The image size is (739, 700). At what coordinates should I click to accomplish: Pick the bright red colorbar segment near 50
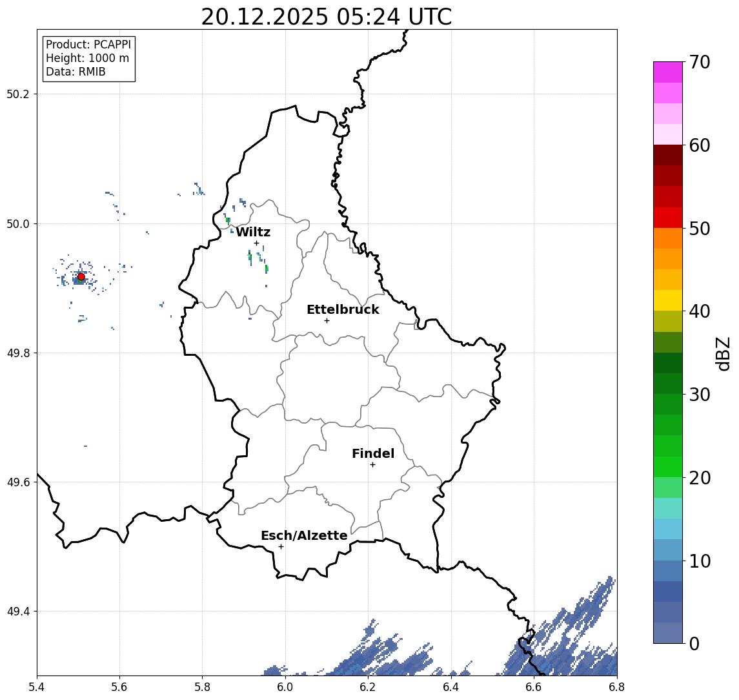668,218
